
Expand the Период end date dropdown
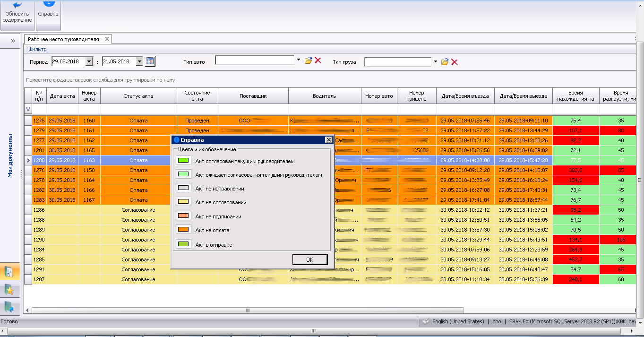coord(139,61)
